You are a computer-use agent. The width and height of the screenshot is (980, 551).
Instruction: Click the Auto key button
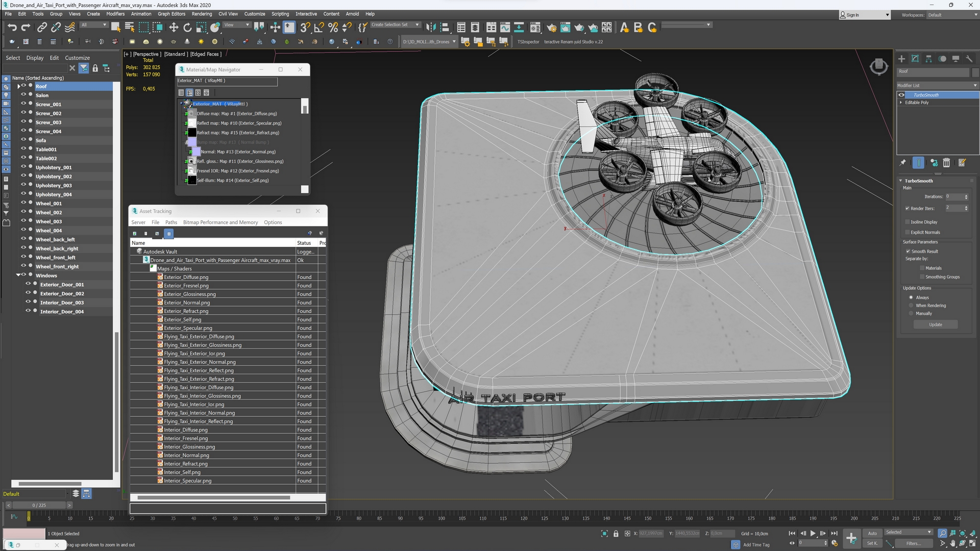872,533
